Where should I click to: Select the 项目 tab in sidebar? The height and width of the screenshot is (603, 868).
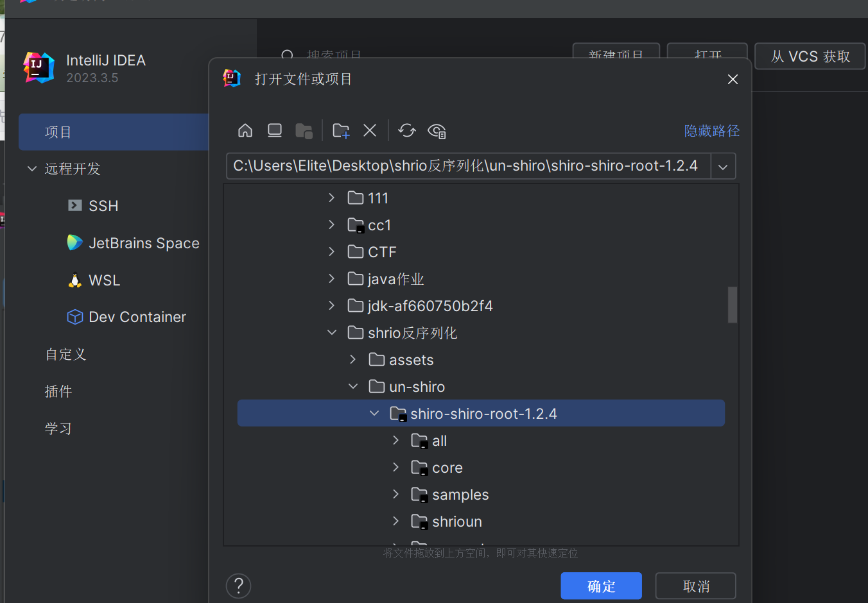pos(114,132)
